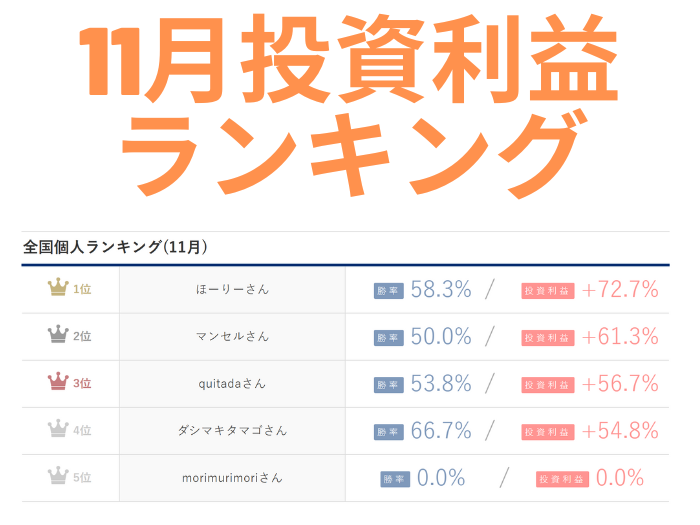Open ダシマキタマゴさん user name
Viewport: 700px width, 525px height.
[232, 430]
